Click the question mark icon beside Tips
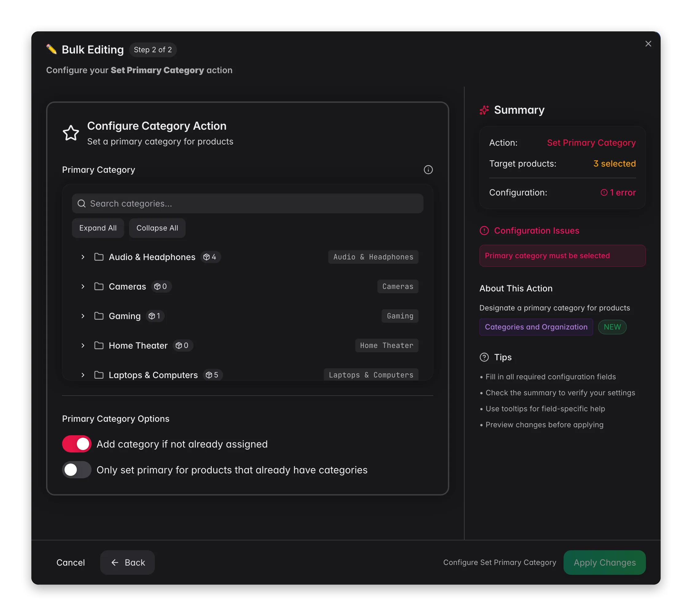The height and width of the screenshot is (616, 692). point(484,357)
